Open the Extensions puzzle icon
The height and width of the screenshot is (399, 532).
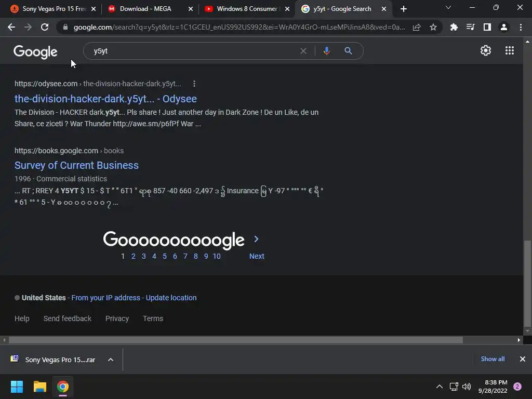coord(454,27)
